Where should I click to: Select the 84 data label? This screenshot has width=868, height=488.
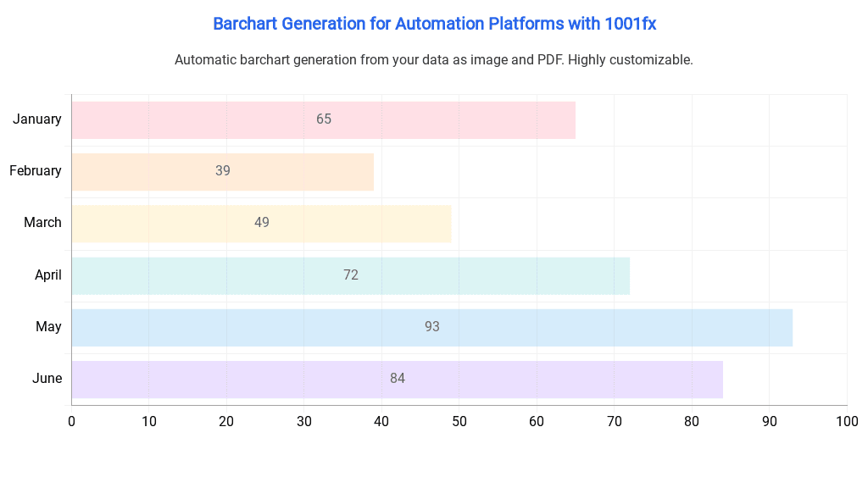[x=398, y=379]
